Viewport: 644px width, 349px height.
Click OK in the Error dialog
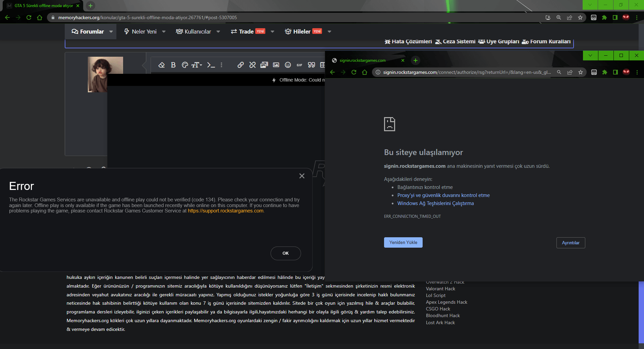point(285,253)
